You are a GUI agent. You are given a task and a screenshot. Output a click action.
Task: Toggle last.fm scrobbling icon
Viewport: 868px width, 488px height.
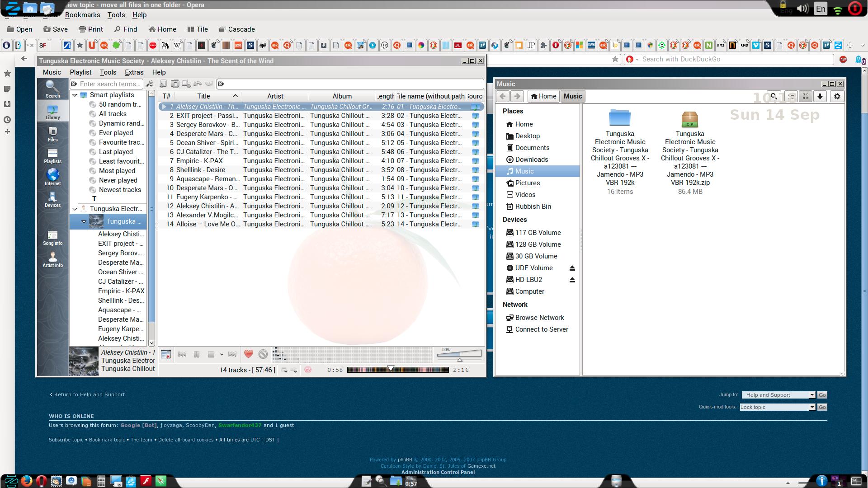tap(308, 370)
